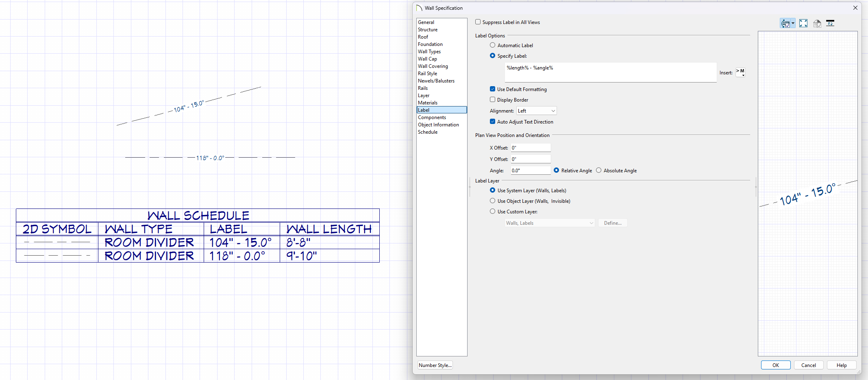Open the Alignment dropdown
Screen dimensions: 868x380
tap(536, 111)
